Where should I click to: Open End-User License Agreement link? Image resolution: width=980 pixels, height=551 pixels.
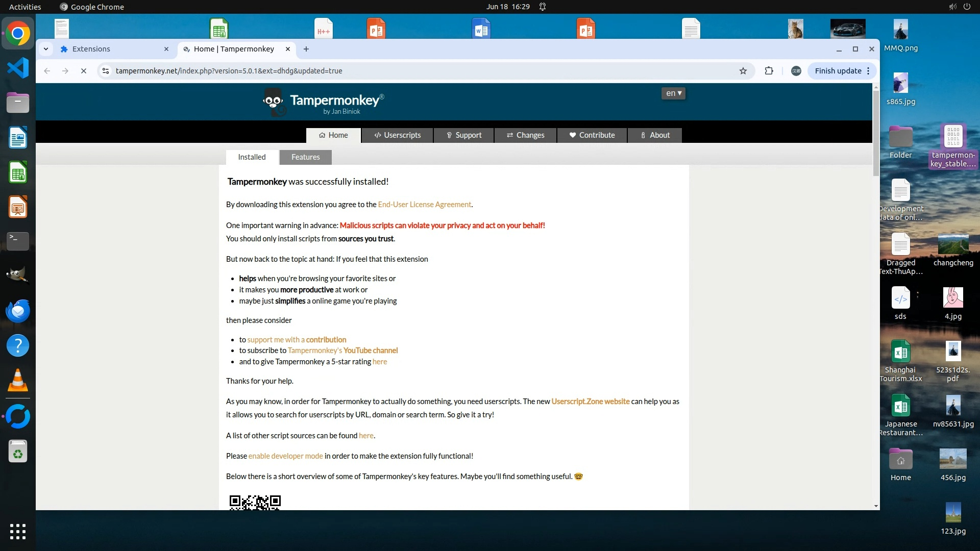pyautogui.click(x=424, y=205)
